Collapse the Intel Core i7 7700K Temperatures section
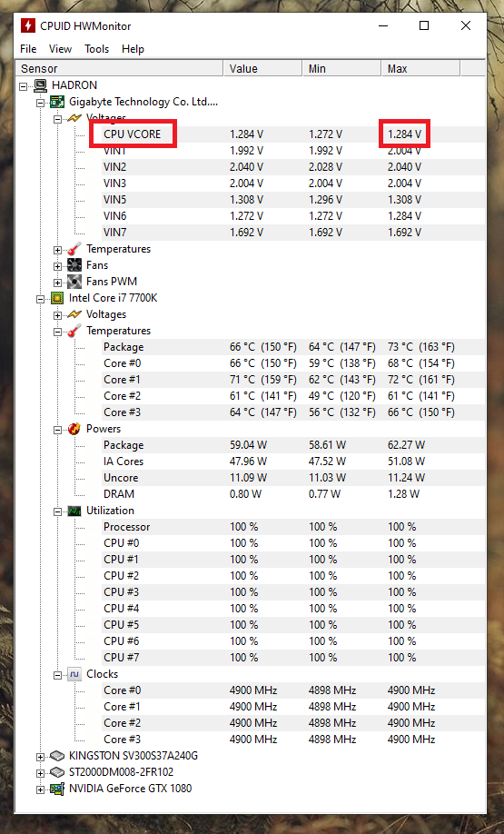The width and height of the screenshot is (504, 834). [x=57, y=332]
